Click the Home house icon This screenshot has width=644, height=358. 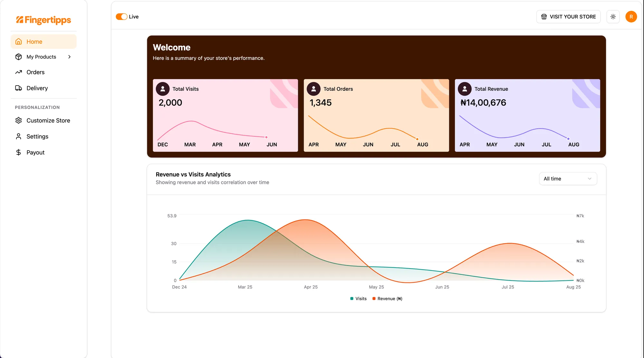click(19, 41)
